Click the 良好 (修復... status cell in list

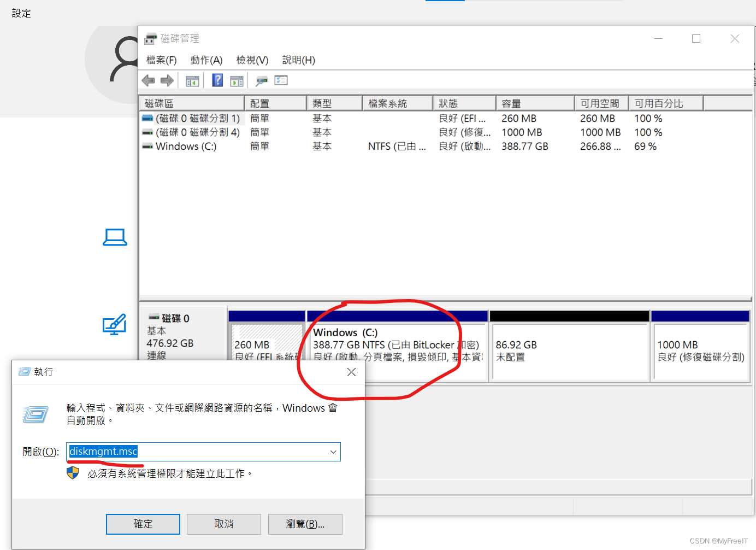pyautogui.click(x=465, y=132)
